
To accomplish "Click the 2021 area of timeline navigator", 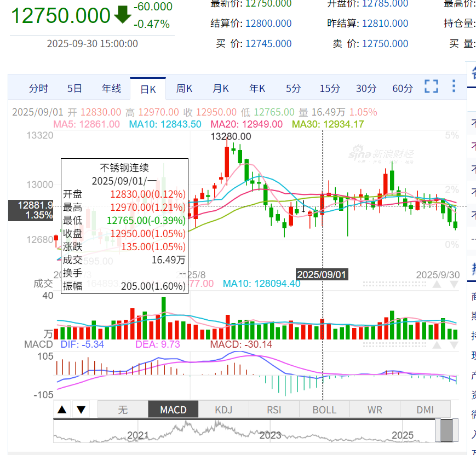I will coord(138,435).
